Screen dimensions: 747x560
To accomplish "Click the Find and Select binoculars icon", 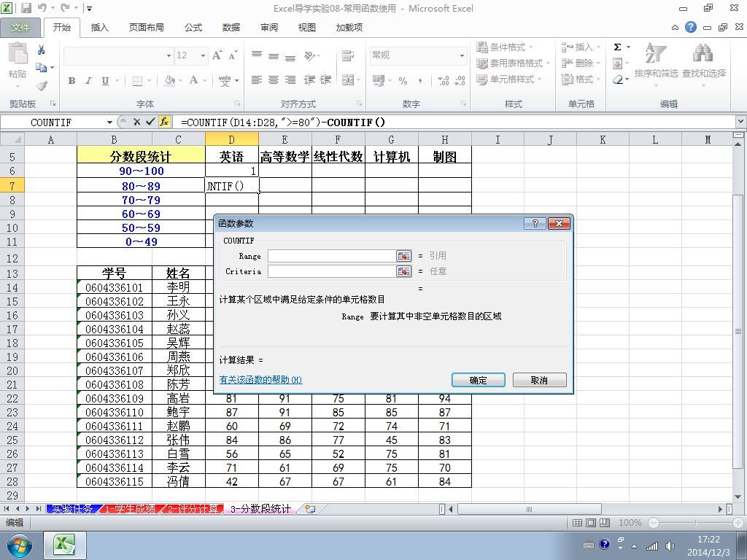I will pyautogui.click(x=703, y=52).
